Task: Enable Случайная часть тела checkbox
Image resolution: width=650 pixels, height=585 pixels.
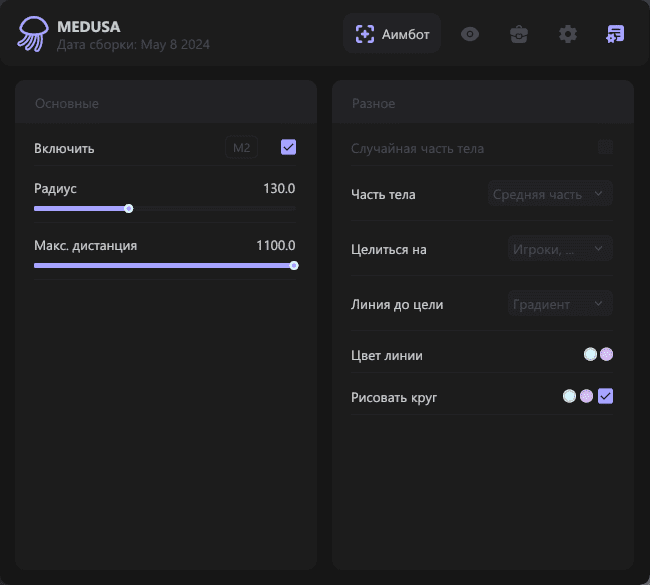Action: (x=605, y=148)
